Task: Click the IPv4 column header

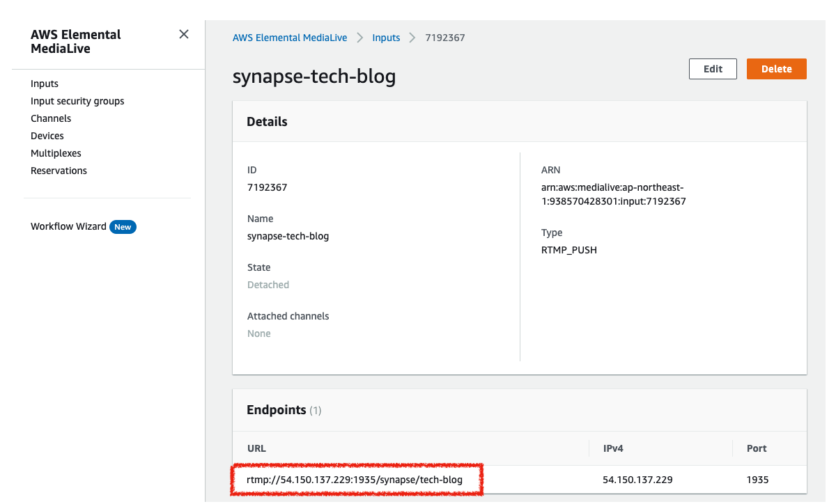Action: pyautogui.click(x=613, y=448)
